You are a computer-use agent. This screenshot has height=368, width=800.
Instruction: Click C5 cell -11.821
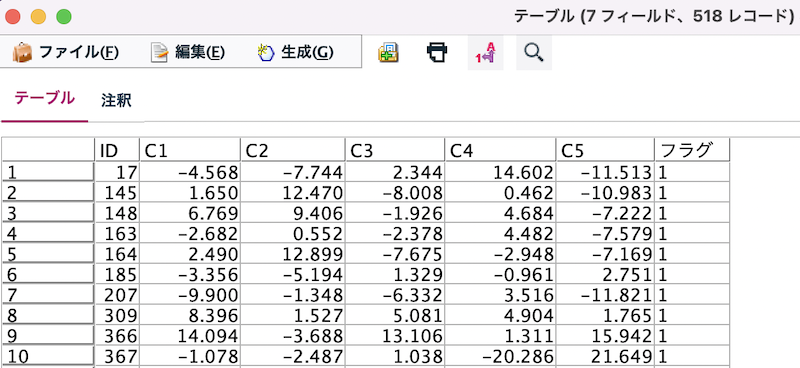[606, 295]
